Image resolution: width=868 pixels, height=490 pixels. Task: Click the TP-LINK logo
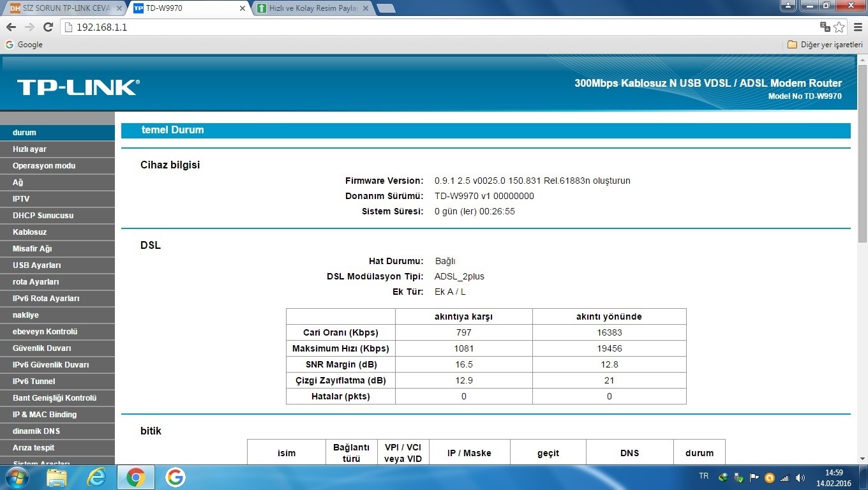[x=78, y=87]
